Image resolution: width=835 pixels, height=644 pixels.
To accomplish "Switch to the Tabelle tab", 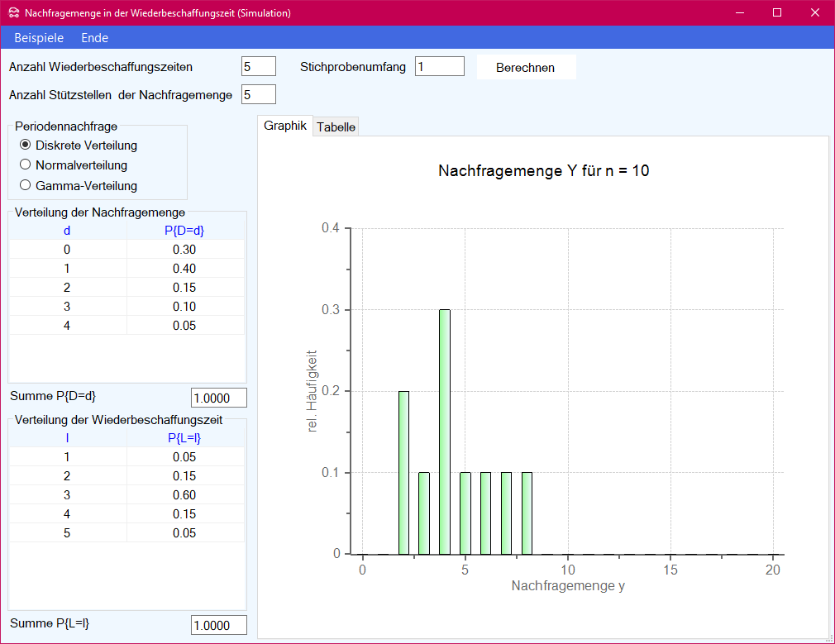I will (x=336, y=126).
